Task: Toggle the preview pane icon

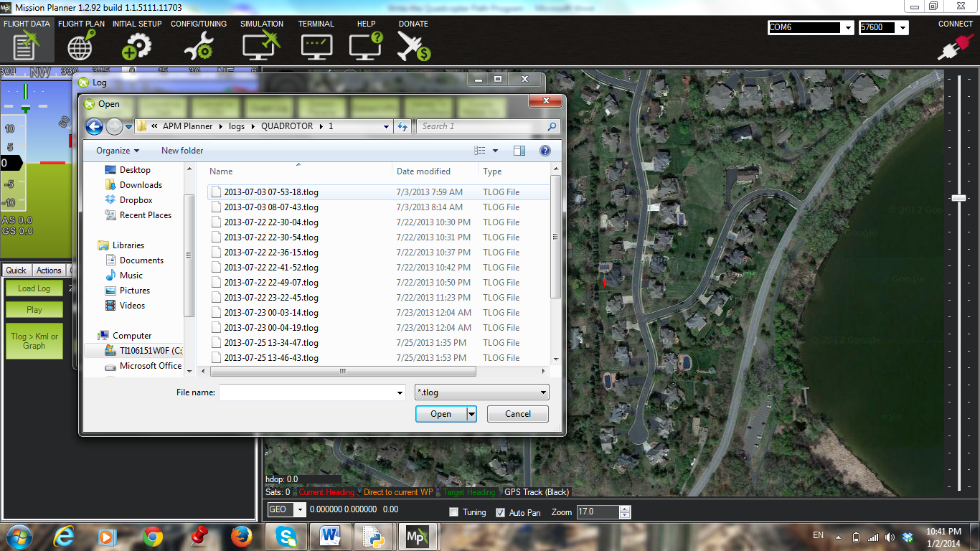Action: [x=519, y=151]
